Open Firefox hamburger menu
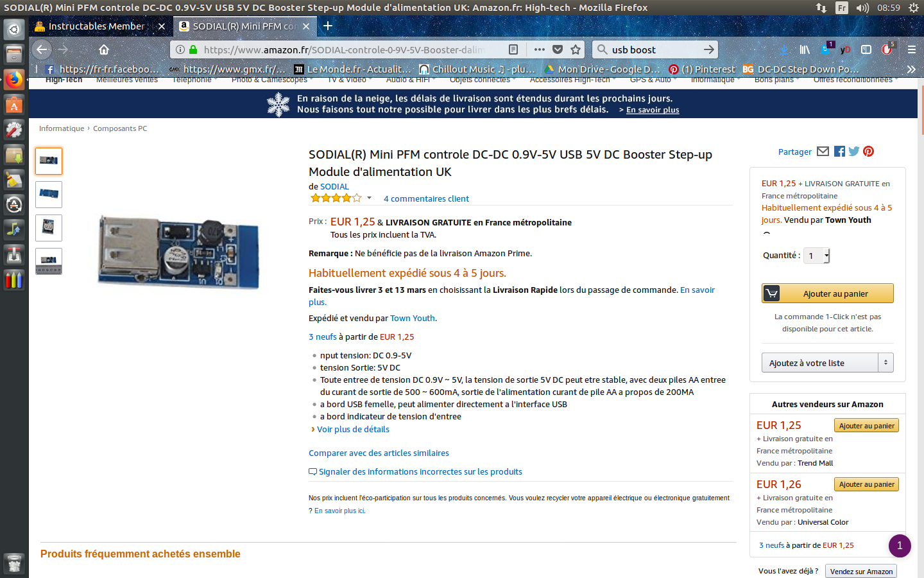Viewport: 924px width, 578px height. point(911,49)
